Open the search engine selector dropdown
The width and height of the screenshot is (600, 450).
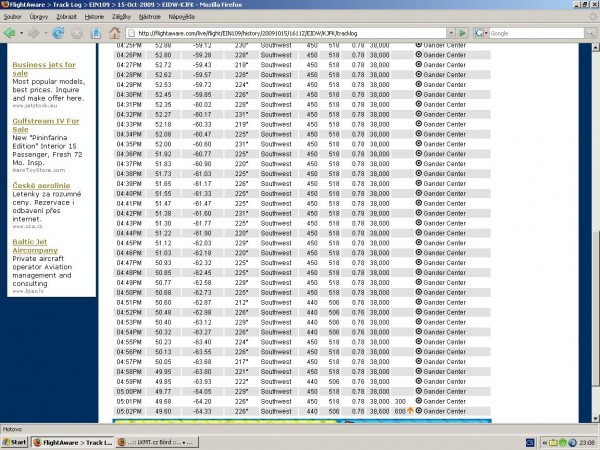click(486, 33)
